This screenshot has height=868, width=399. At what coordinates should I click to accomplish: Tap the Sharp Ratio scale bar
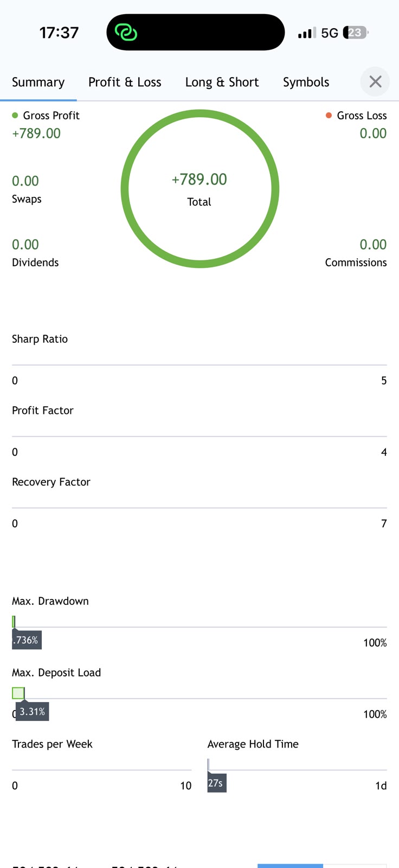click(x=200, y=365)
